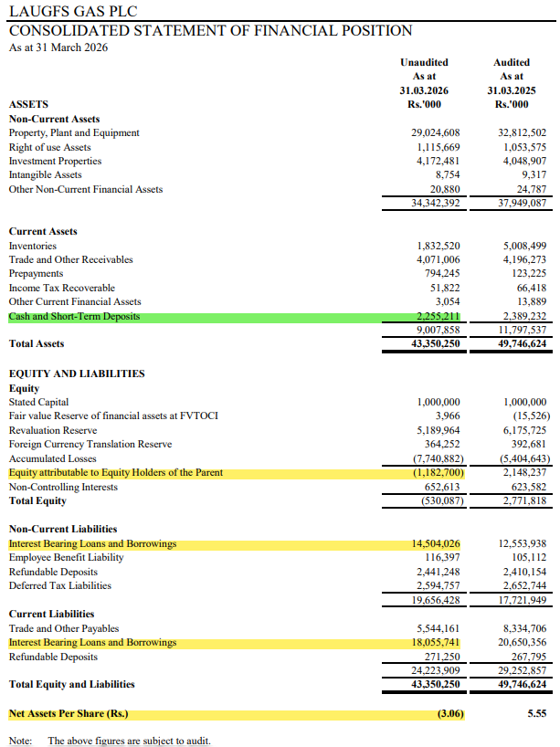Click the Non-Current Liabilities heading
Screen dimensions: 560x747
click(x=63, y=530)
